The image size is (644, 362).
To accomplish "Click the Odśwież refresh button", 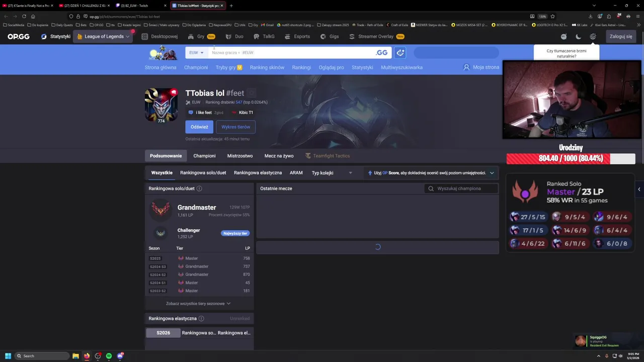I will tap(199, 127).
